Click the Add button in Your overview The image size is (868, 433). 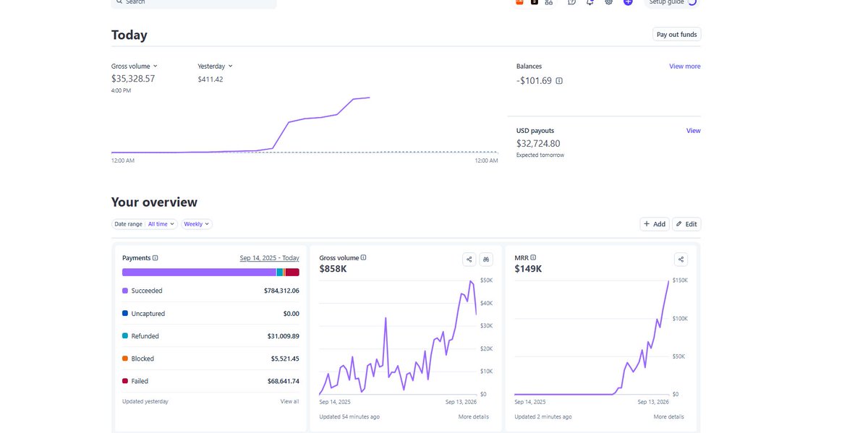655,224
